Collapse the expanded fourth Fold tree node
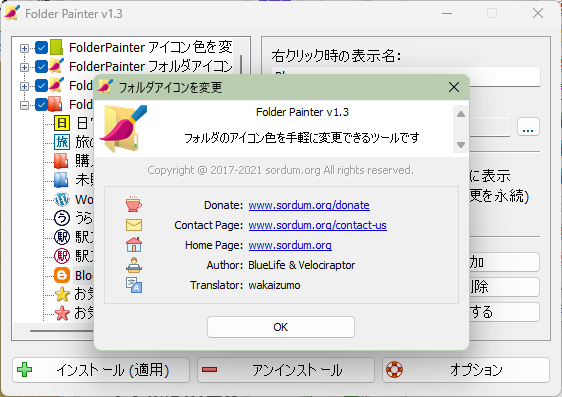This screenshot has height=397, width=562. (24, 105)
